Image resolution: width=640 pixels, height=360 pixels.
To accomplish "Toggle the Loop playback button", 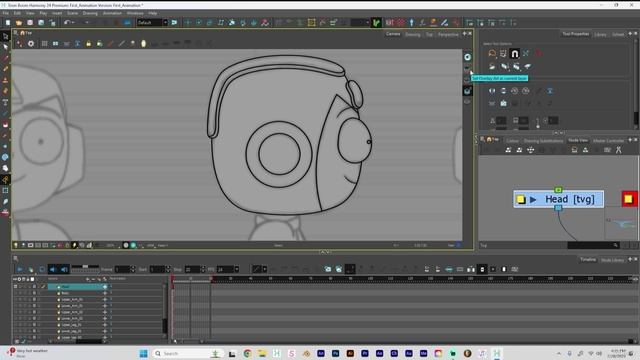I will click(42, 269).
